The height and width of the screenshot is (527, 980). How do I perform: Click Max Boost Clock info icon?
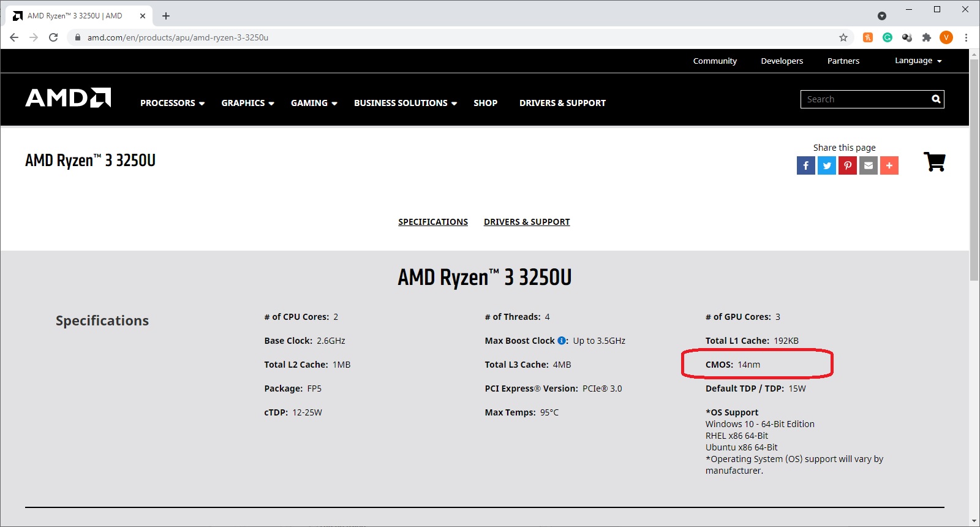coord(562,341)
